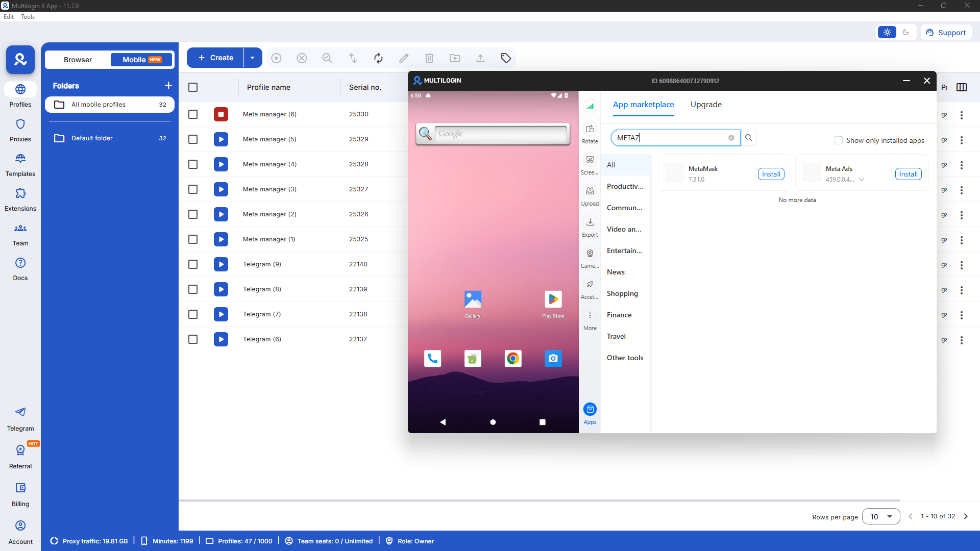Viewport: 980px width, 551px height.
Task: Toggle the select-all profiles checkbox
Action: (193, 87)
